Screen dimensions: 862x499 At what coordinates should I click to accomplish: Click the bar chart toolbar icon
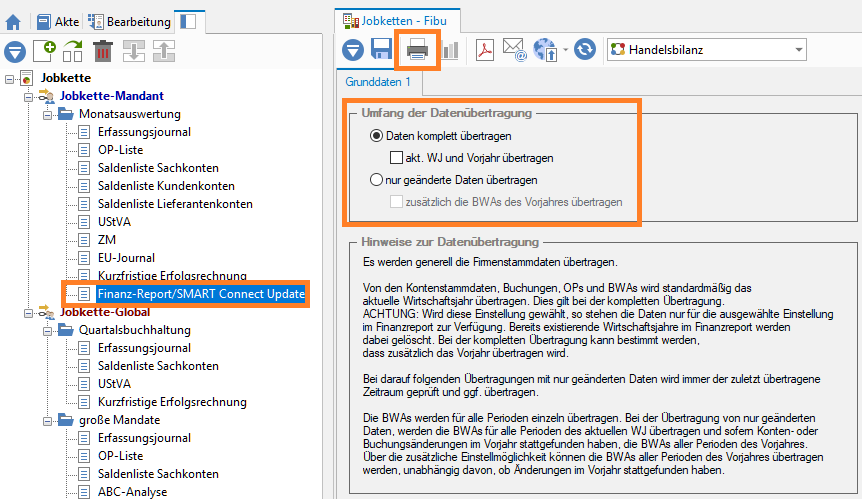pos(450,50)
